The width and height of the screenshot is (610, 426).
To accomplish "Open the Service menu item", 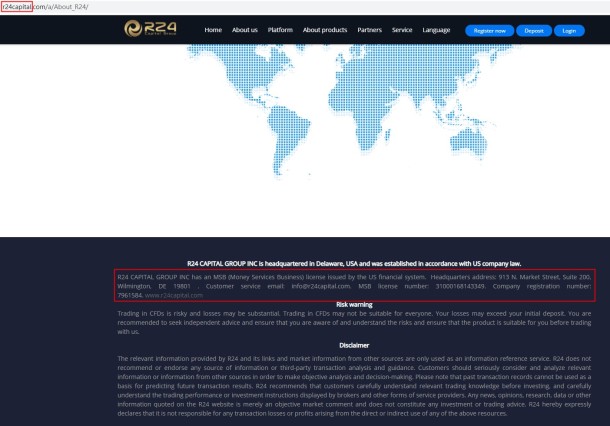I will coord(402,30).
